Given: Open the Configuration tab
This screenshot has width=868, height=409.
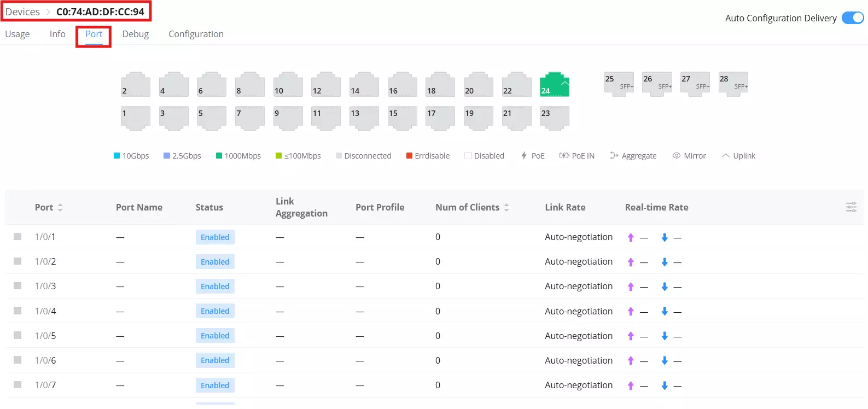Looking at the screenshot, I should (x=196, y=34).
